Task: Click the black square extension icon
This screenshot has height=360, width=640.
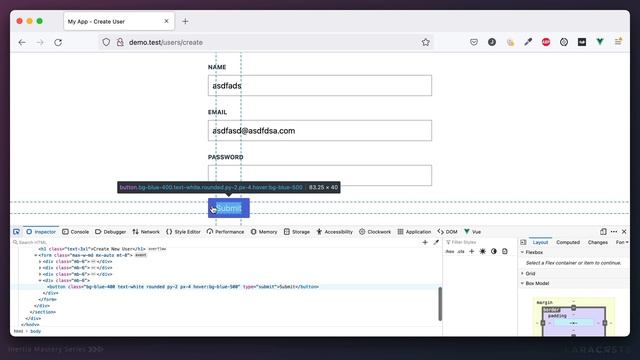Action: tap(582, 42)
